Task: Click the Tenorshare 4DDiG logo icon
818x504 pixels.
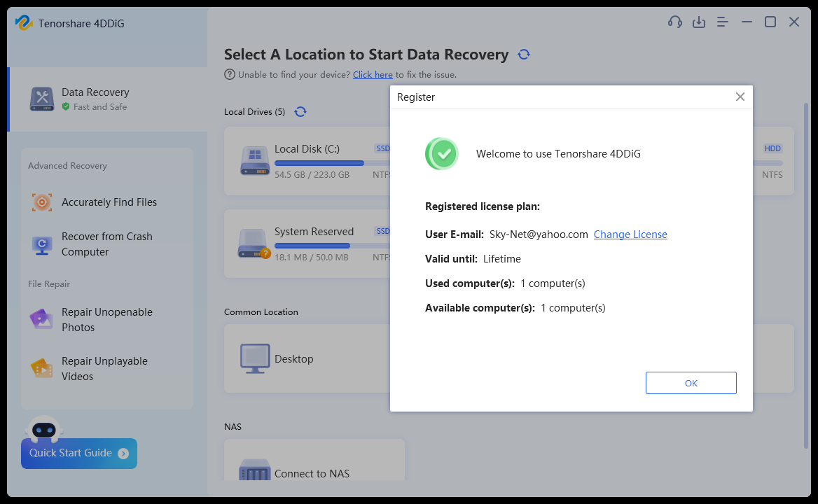Action: pos(24,23)
